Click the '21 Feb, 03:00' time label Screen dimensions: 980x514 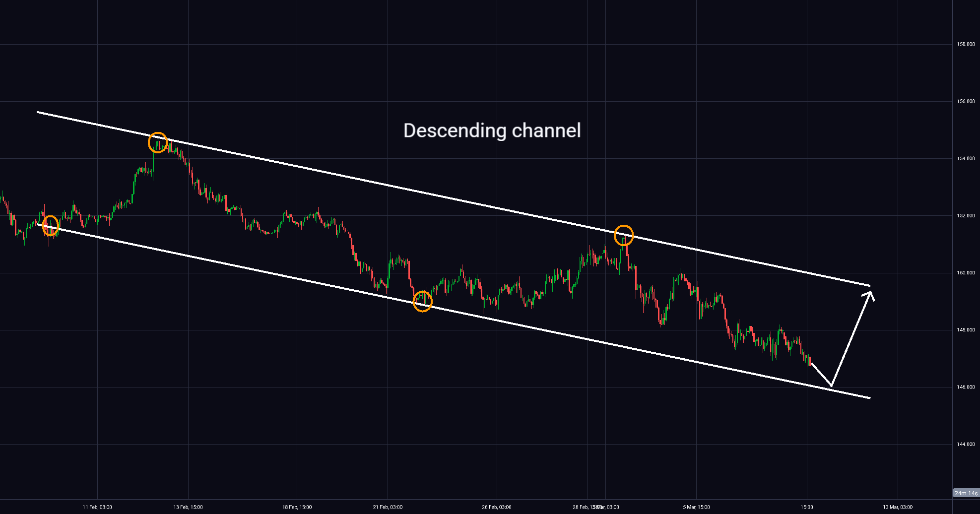pyautogui.click(x=388, y=507)
